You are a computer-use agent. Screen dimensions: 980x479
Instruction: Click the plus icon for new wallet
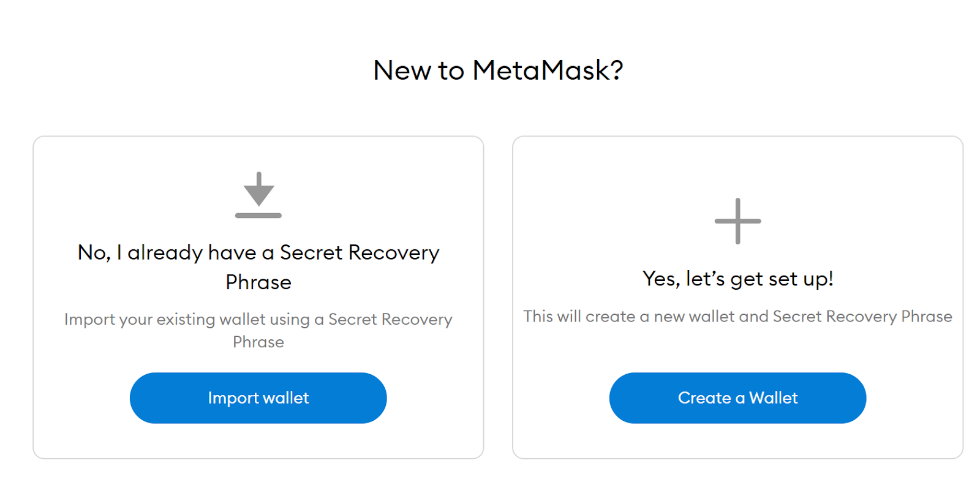pos(737,221)
